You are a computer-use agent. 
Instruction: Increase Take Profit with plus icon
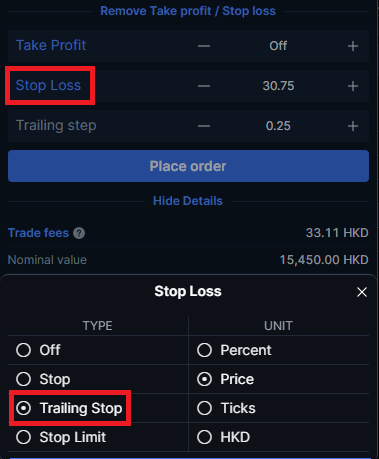[353, 46]
